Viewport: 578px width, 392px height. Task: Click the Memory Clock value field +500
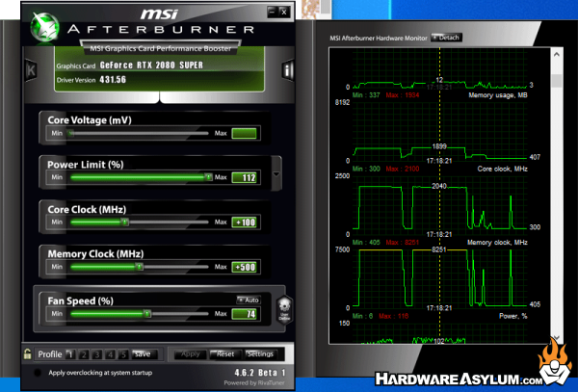tap(244, 267)
